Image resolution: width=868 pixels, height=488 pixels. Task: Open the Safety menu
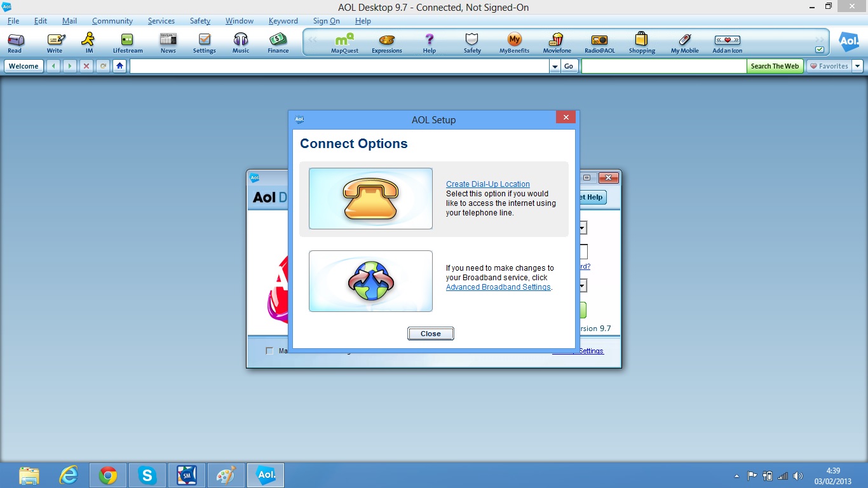(x=200, y=21)
